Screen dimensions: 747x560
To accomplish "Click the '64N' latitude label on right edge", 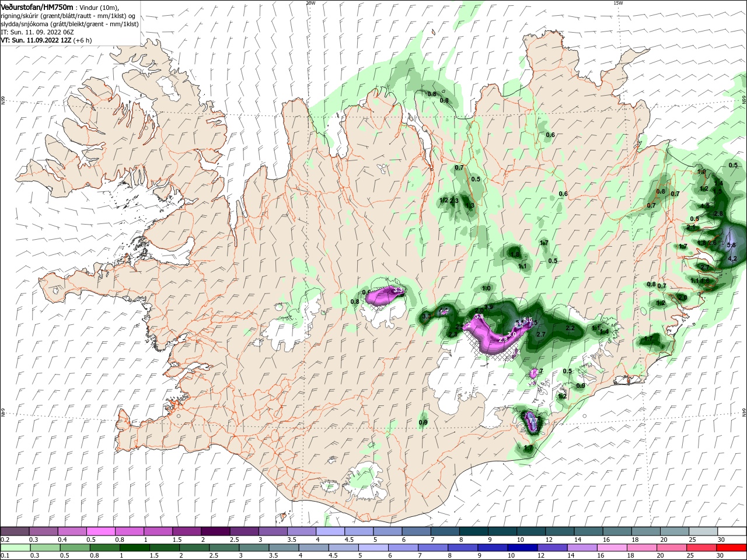I will coord(744,413).
